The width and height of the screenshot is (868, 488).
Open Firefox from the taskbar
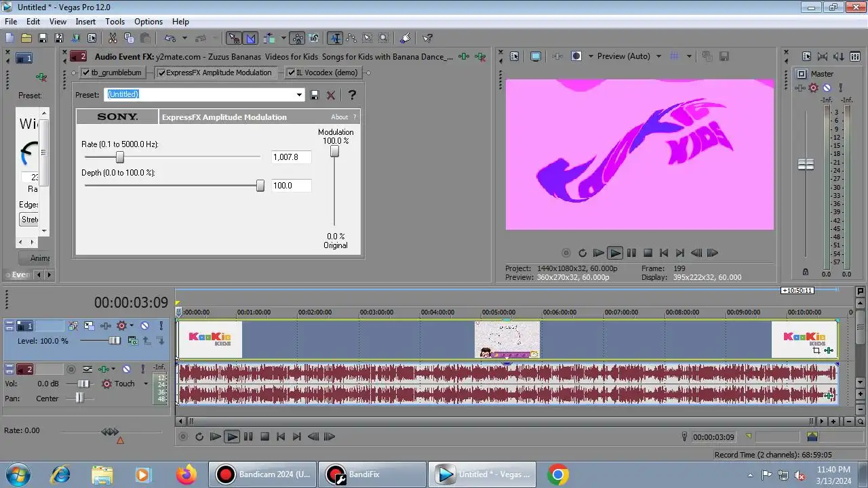186,475
